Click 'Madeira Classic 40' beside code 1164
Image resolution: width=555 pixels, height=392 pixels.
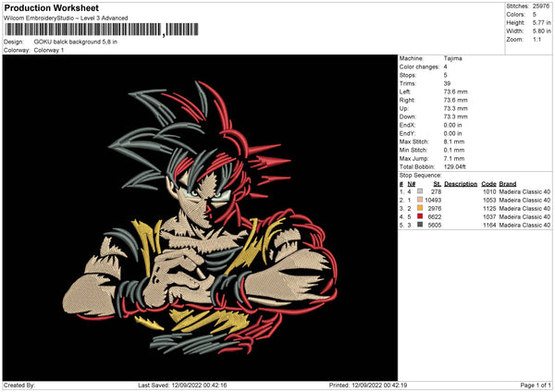point(524,225)
